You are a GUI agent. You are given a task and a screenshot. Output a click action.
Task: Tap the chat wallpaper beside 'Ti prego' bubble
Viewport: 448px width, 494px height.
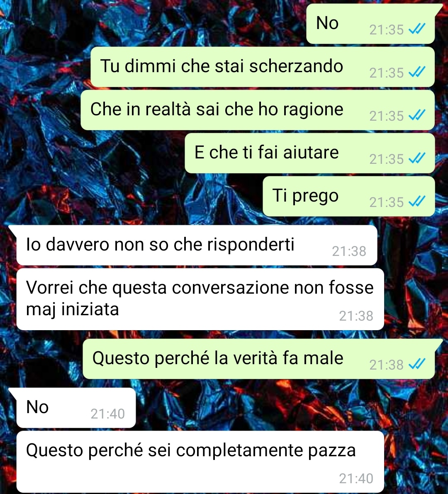[132, 196]
